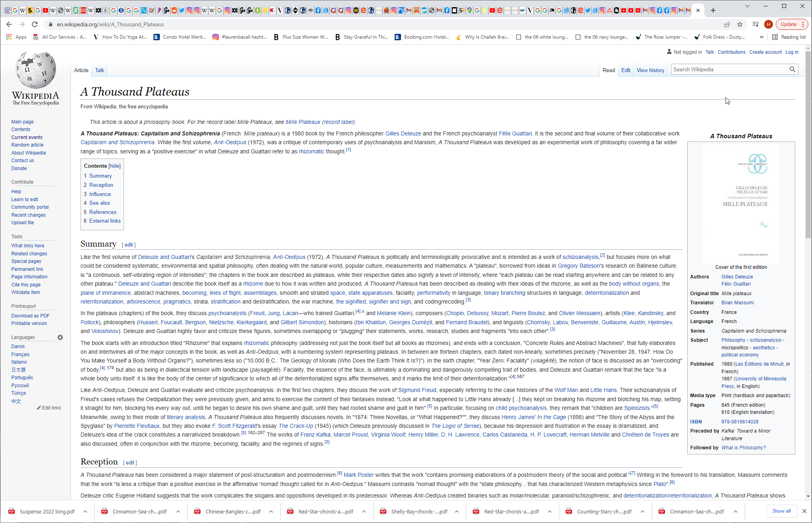The width and height of the screenshot is (812, 523).
Task: Close the downloads bar
Action: [x=804, y=511]
